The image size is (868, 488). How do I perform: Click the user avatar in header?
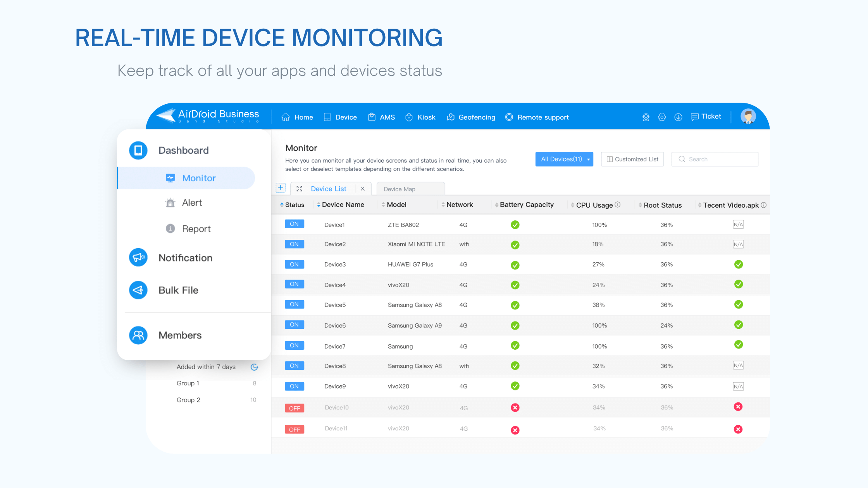click(x=748, y=116)
